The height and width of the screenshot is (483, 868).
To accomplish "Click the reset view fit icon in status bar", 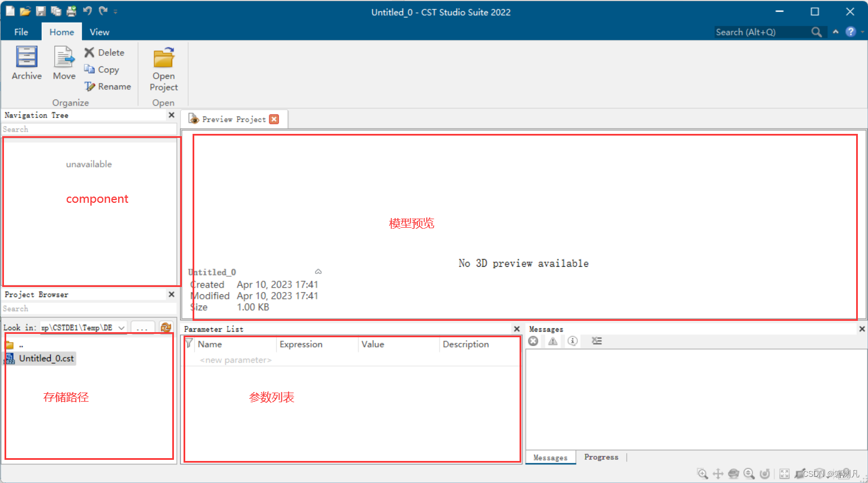I will 784,473.
